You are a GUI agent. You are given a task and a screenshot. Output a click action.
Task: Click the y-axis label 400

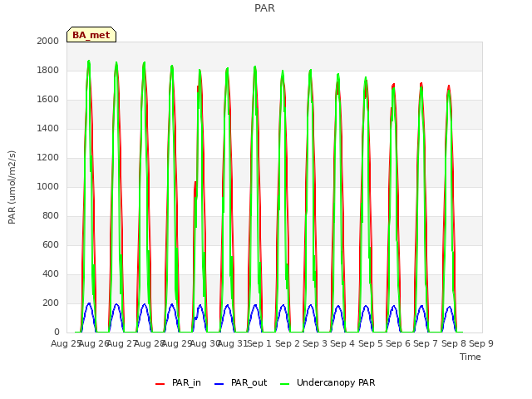point(51,273)
